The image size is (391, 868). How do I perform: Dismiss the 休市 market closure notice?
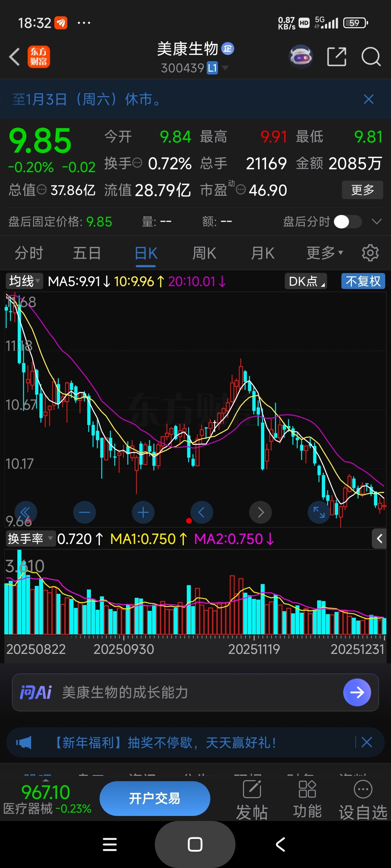[369, 99]
